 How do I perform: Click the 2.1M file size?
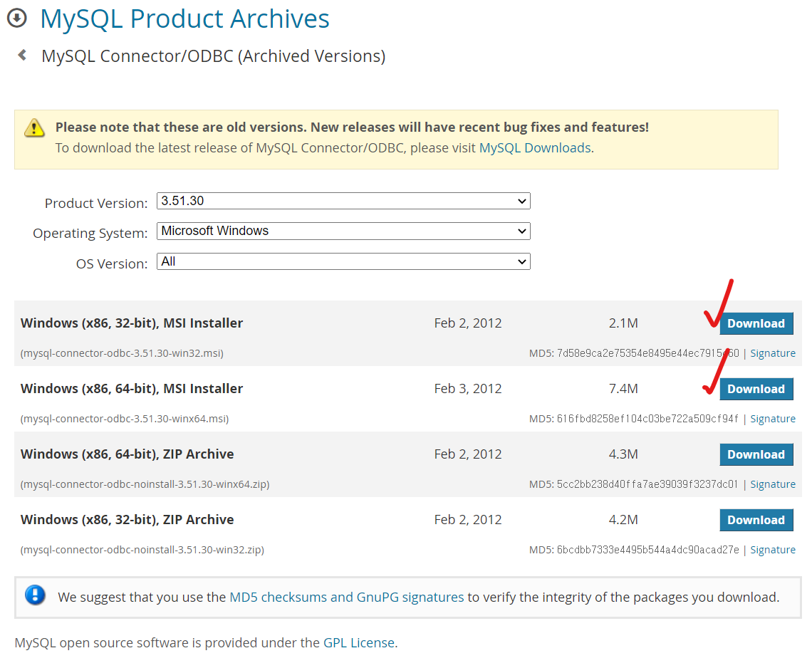pyautogui.click(x=623, y=323)
